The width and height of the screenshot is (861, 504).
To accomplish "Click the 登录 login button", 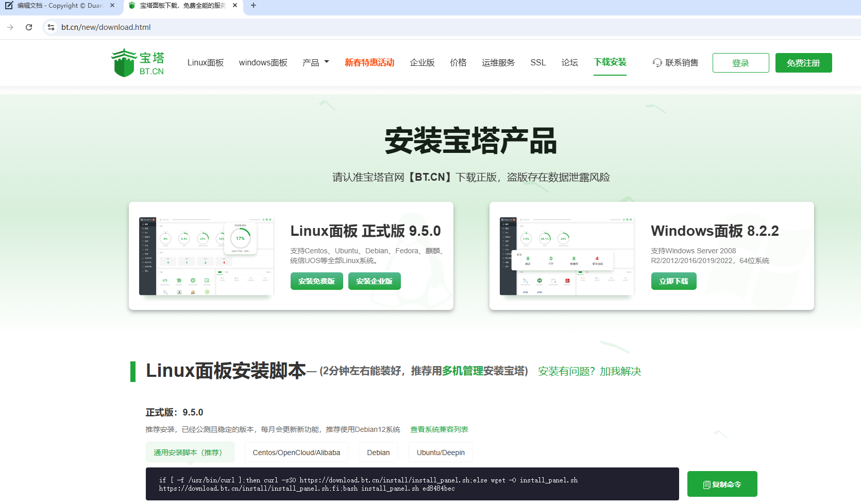I will 740,63.
